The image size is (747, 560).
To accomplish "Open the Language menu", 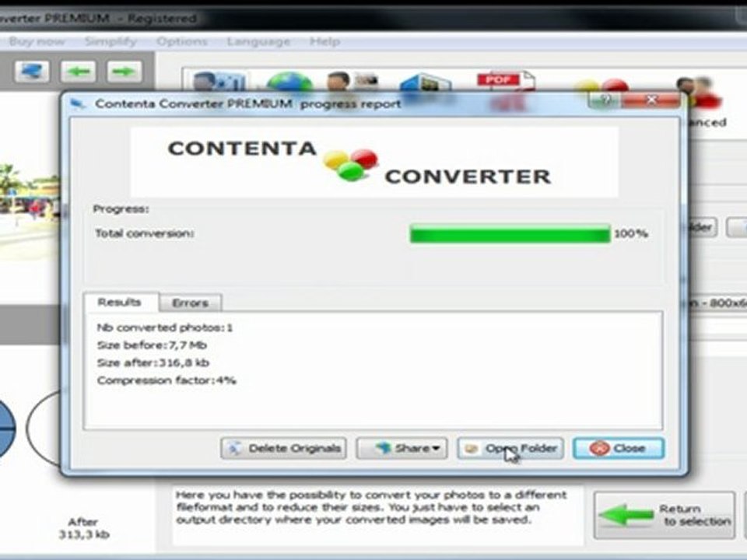I will pyautogui.click(x=258, y=41).
